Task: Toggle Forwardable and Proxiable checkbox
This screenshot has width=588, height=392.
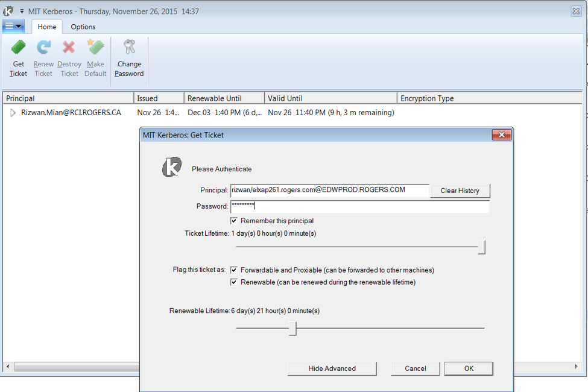Action: [234, 270]
